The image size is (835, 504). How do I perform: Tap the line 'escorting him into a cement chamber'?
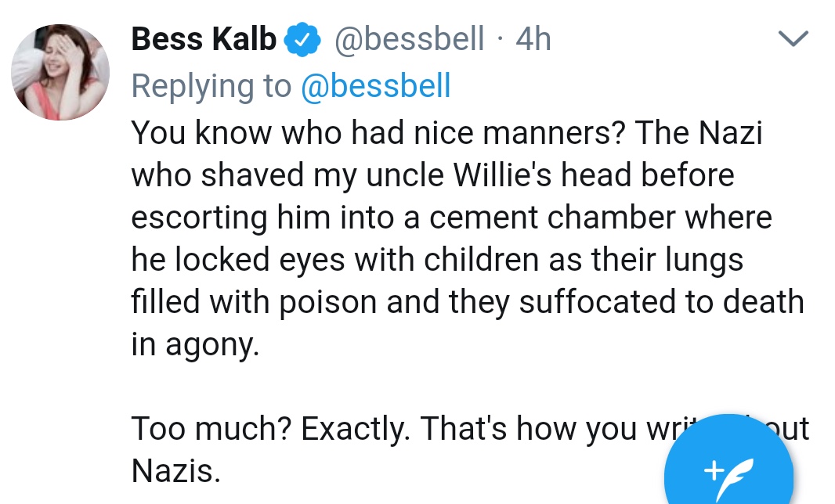[x=451, y=218]
